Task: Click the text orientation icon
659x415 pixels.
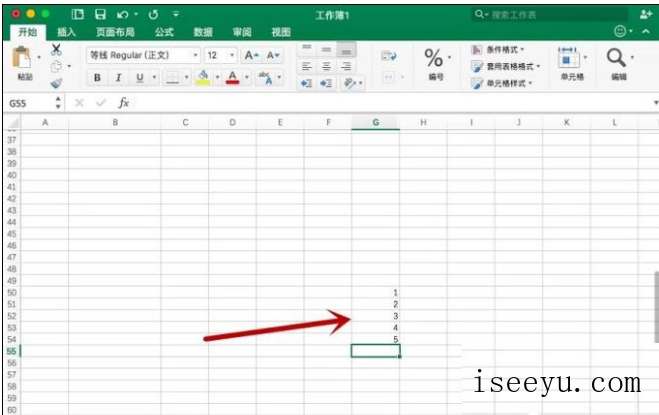Action: click(x=350, y=83)
